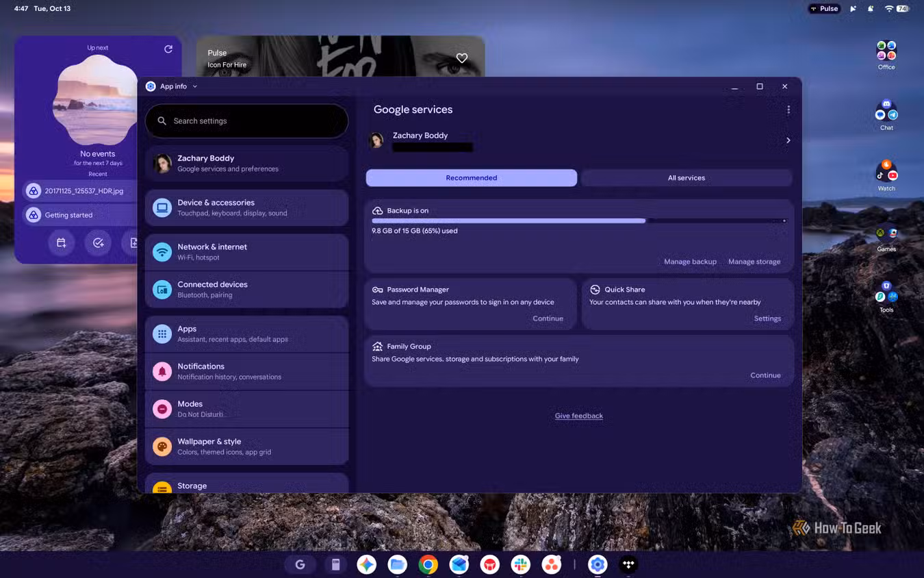Screen dimensions: 924x578
Task: Open Quick Share Settings button
Action: pyautogui.click(x=767, y=318)
